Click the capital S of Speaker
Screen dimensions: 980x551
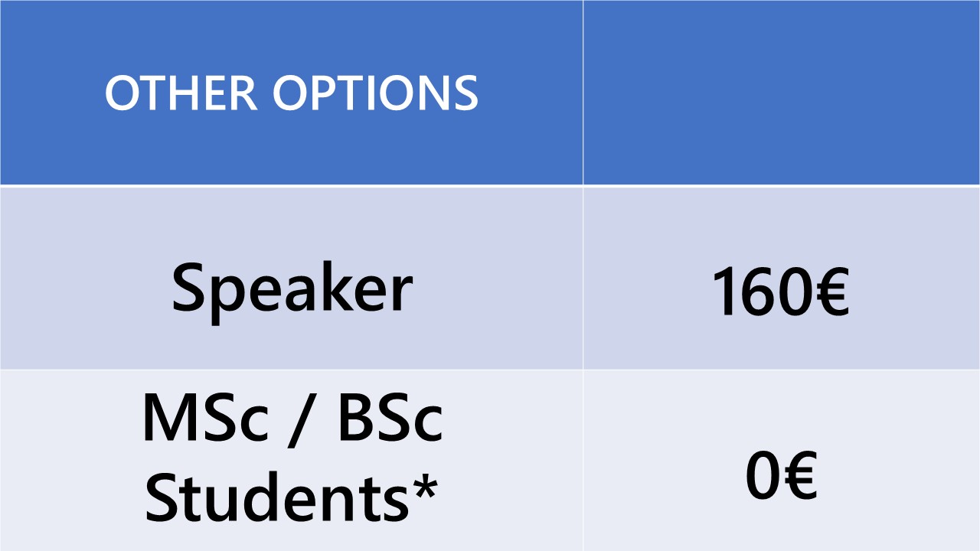188,289
